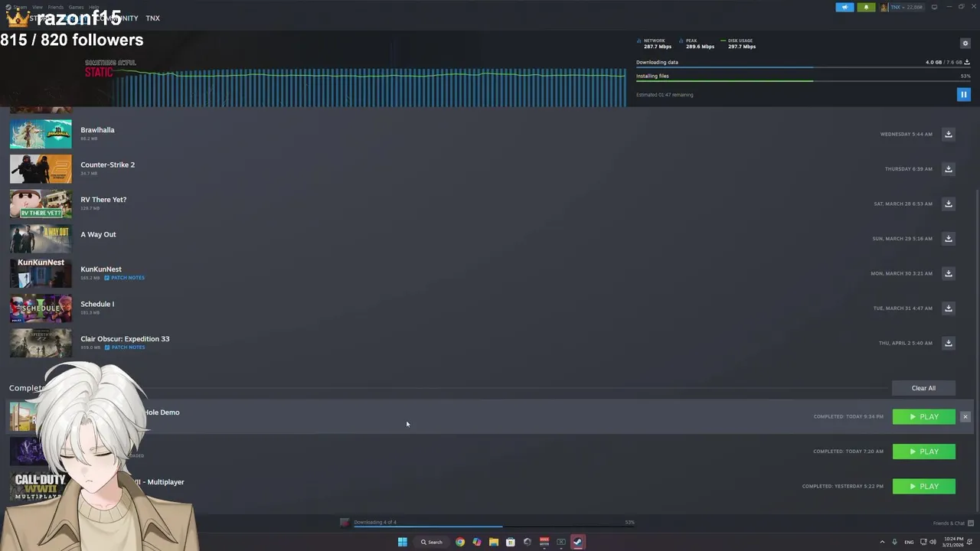This screenshot has height=551, width=980.
Task: Clear all completed downloads
Action: [x=923, y=388]
